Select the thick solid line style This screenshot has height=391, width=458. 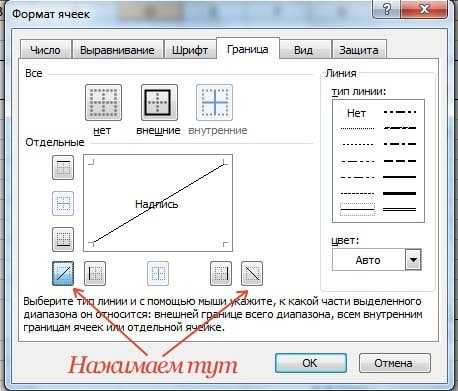(x=400, y=193)
